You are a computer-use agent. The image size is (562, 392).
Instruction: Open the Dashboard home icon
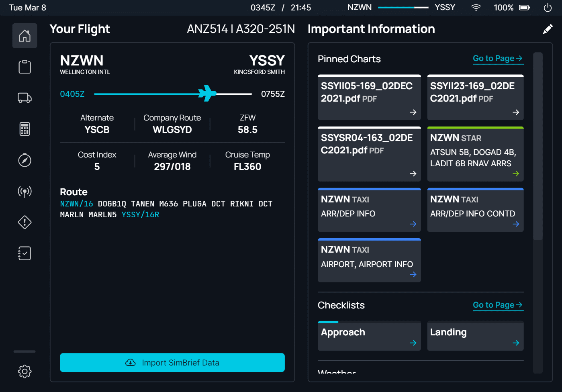(x=25, y=36)
